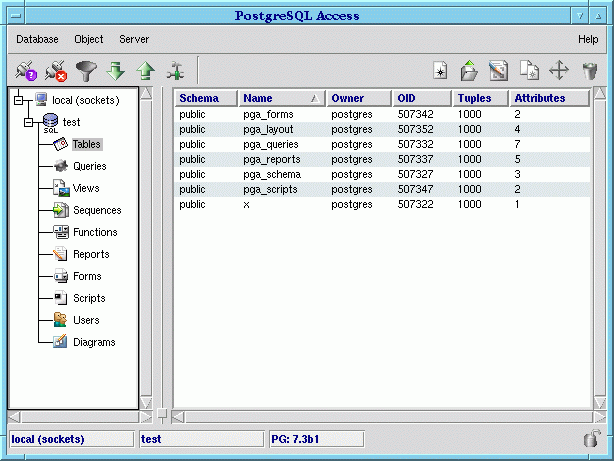Open the Help menu
Viewport: 614px width, 461px height.
tap(588, 39)
